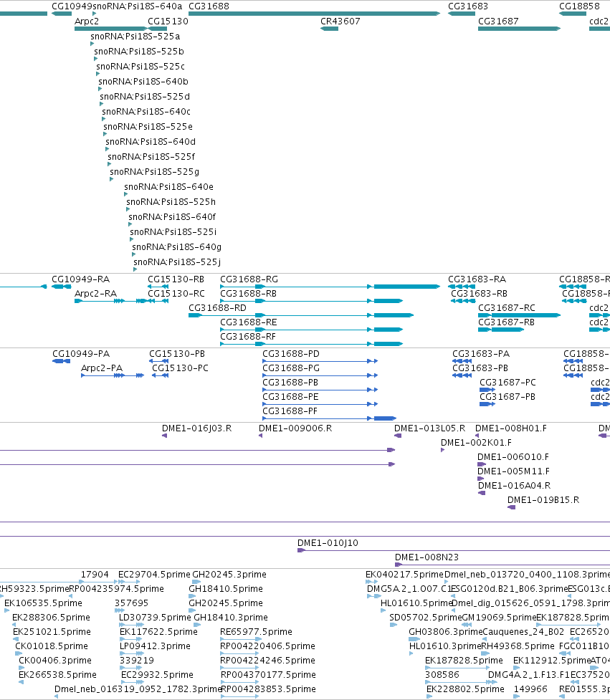Click snoRNA:Psi18S-640e feature label
This screenshot has width=610, height=700.
tap(168, 187)
